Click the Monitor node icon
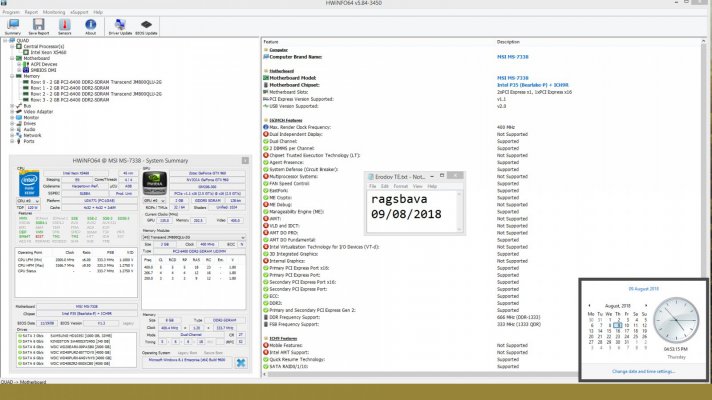This screenshot has height=400, width=712. [19, 118]
